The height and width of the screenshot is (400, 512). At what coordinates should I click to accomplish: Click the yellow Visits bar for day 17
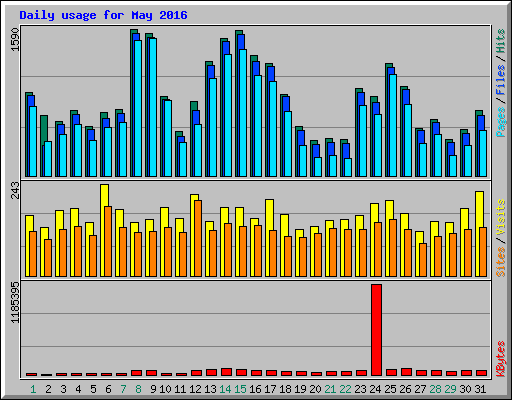(x=269, y=238)
